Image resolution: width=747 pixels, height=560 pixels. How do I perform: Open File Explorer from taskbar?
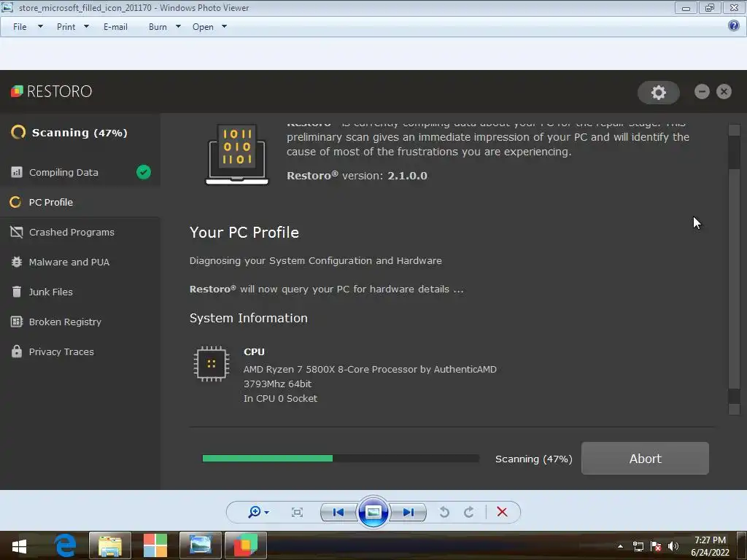click(110, 545)
